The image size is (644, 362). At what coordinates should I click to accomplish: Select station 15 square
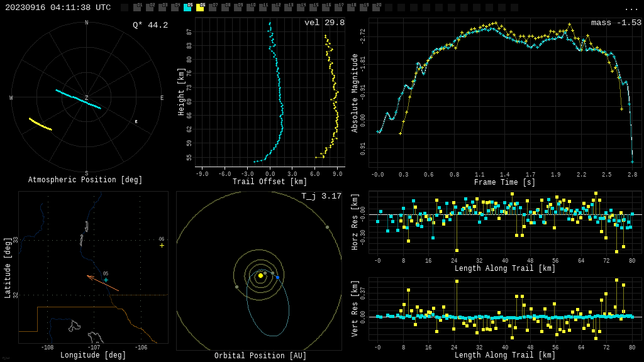click(x=313, y=8)
